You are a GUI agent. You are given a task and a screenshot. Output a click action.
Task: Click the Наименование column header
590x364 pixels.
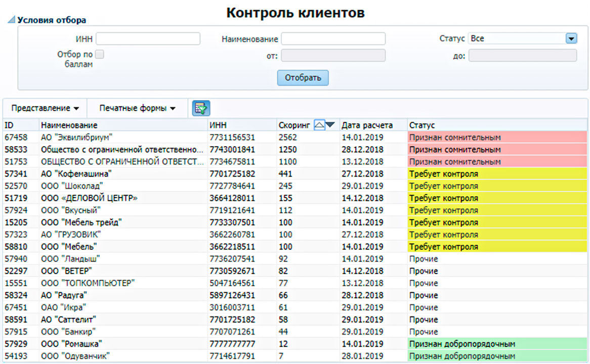click(x=69, y=125)
